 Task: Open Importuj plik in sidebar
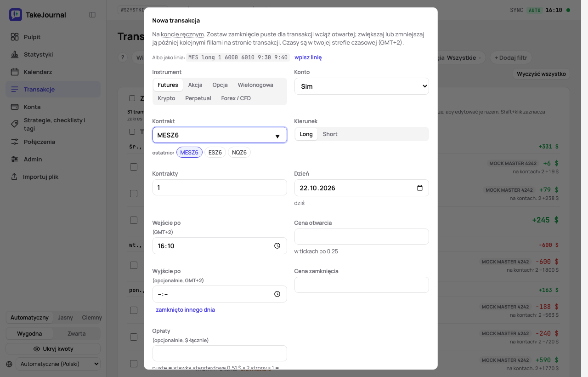[53, 177]
